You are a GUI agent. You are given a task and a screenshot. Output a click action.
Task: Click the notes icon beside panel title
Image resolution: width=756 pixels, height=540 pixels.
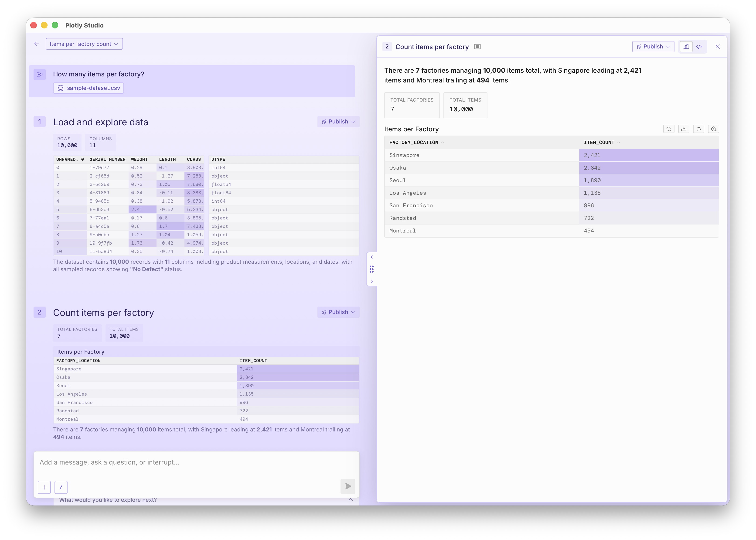pyautogui.click(x=477, y=47)
